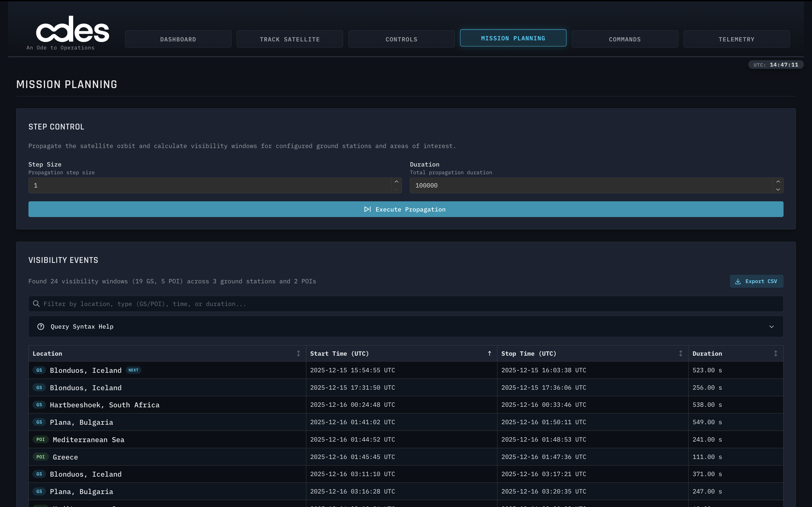Click inside the Step Size input field
Screen dimensions: 812x507
coord(208,186)
